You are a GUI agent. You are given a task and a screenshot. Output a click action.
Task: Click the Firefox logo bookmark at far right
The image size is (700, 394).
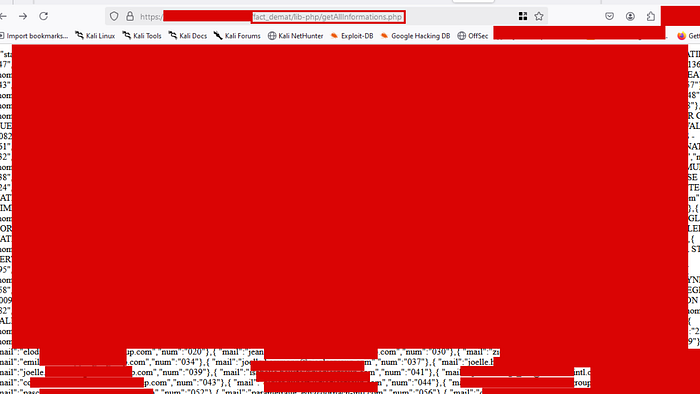coord(681,36)
